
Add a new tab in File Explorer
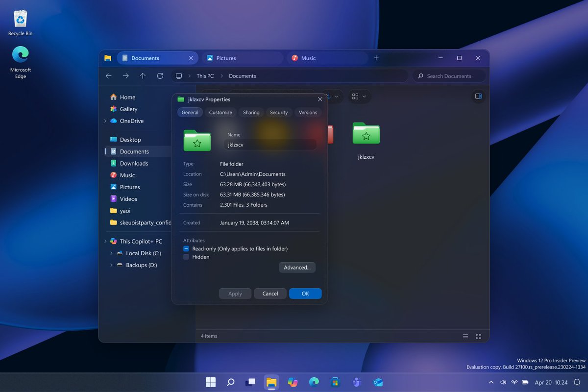tap(376, 58)
